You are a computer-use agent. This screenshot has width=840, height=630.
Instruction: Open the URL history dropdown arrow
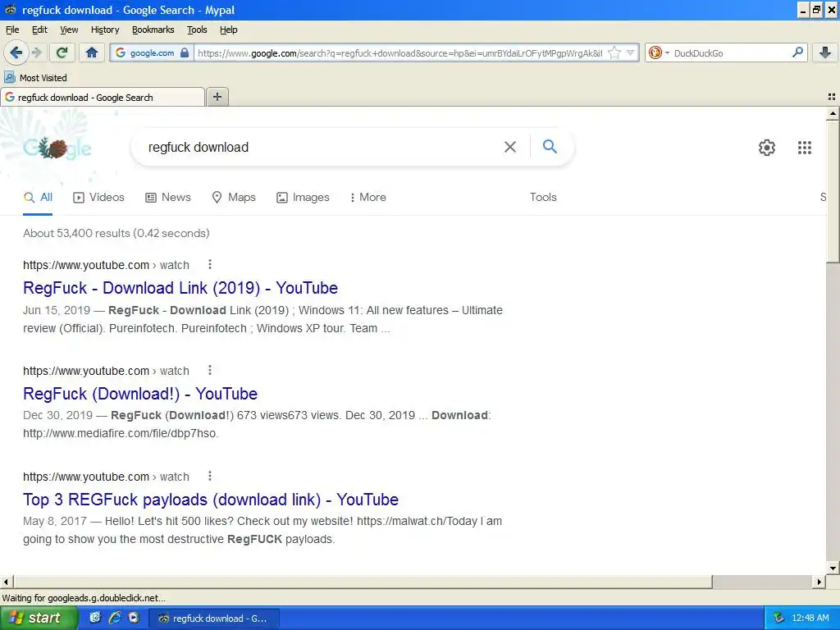(631, 52)
